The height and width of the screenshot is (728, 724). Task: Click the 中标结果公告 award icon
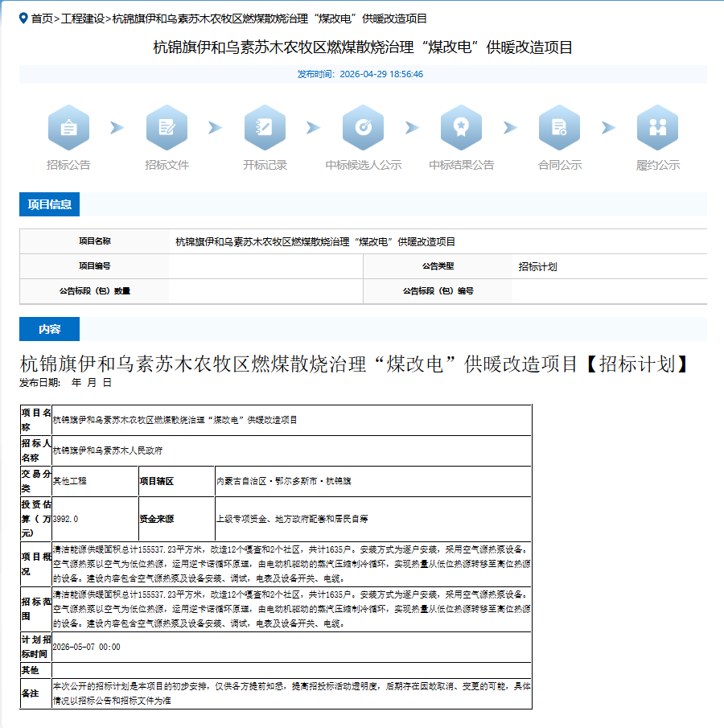coord(461,127)
